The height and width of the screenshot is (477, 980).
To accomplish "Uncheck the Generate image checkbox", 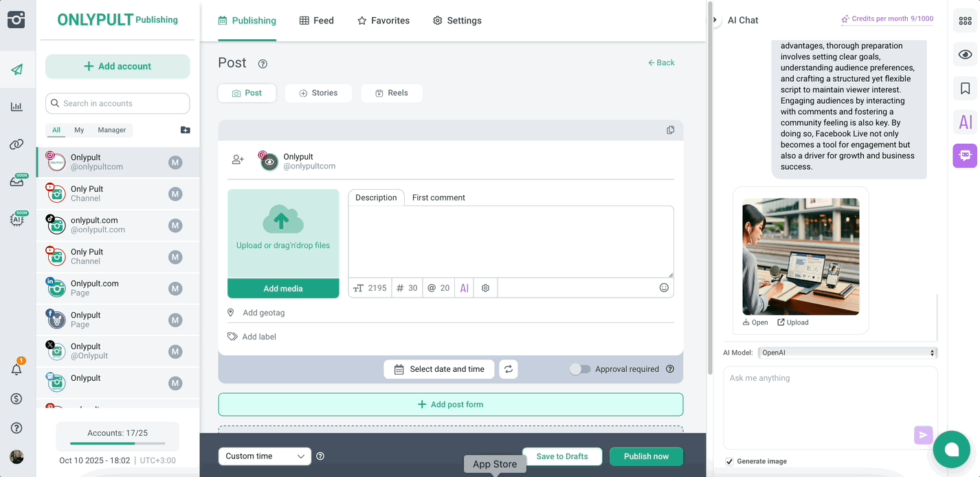I will (x=731, y=461).
